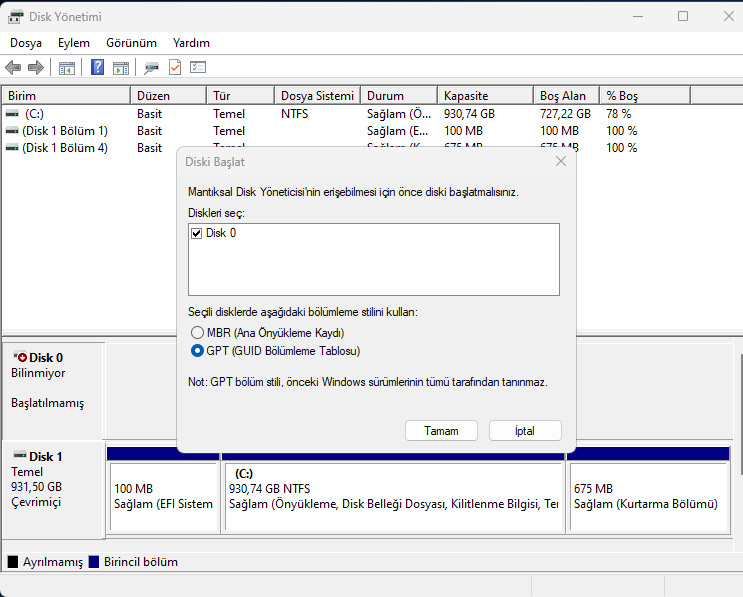Select the 675 MB Kurtarma Bölümü partition

pyautogui.click(x=649, y=496)
